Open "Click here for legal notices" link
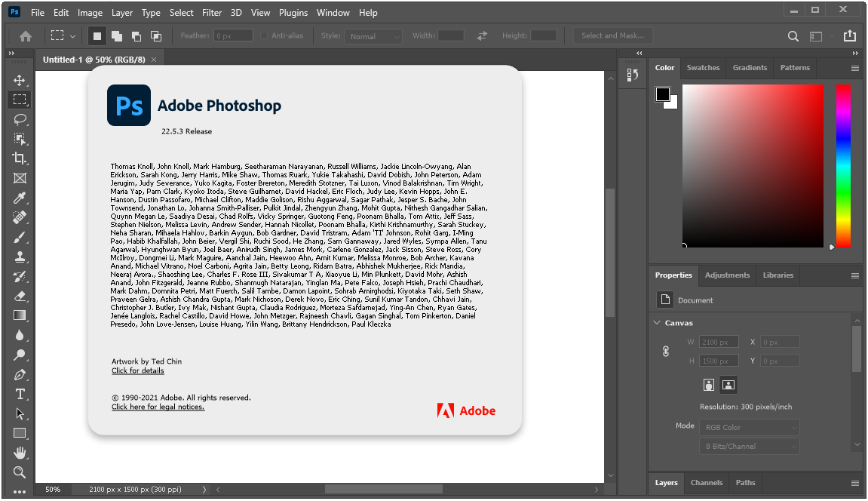Image resolution: width=868 pixels, height=501 pixels. 158,407
